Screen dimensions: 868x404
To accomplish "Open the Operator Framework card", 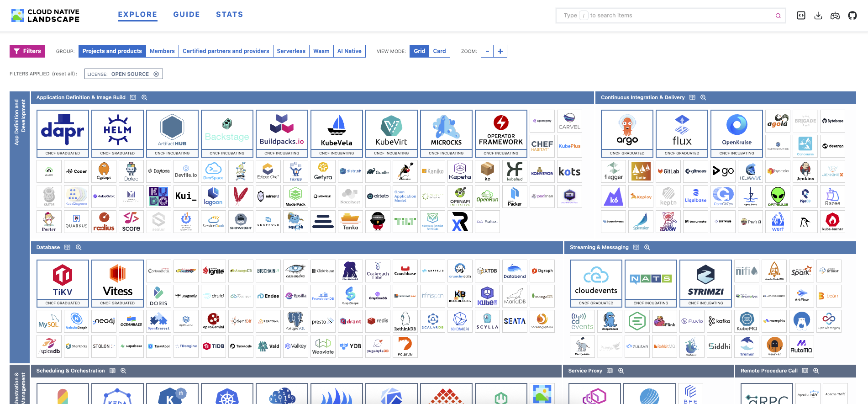I will [x=501, y=133].
